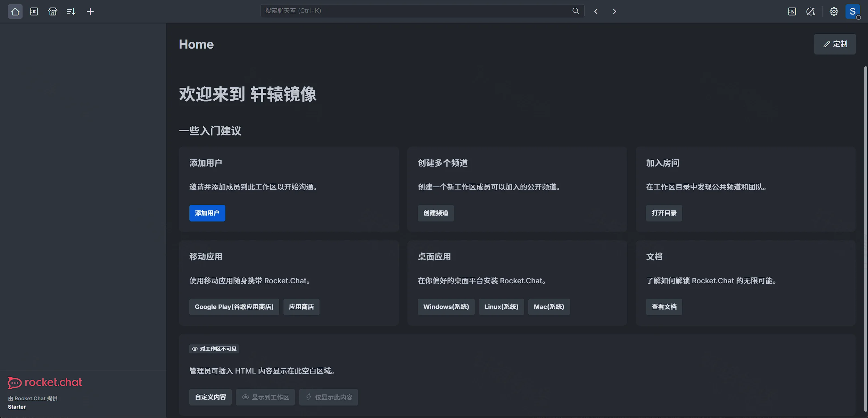Click the 桌面应用 card title

tap(434, 257)
